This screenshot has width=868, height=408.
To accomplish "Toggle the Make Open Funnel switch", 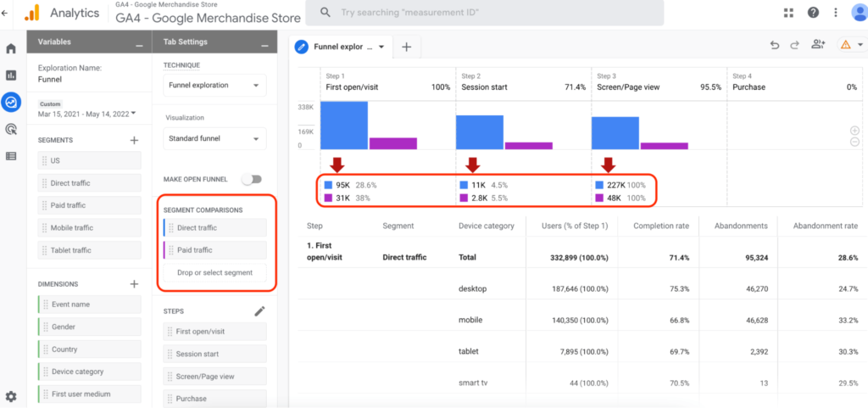I will (252, 179).
